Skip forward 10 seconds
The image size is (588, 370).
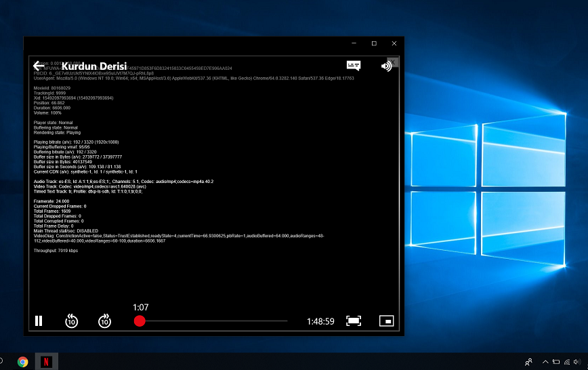[x=104, y=321]
